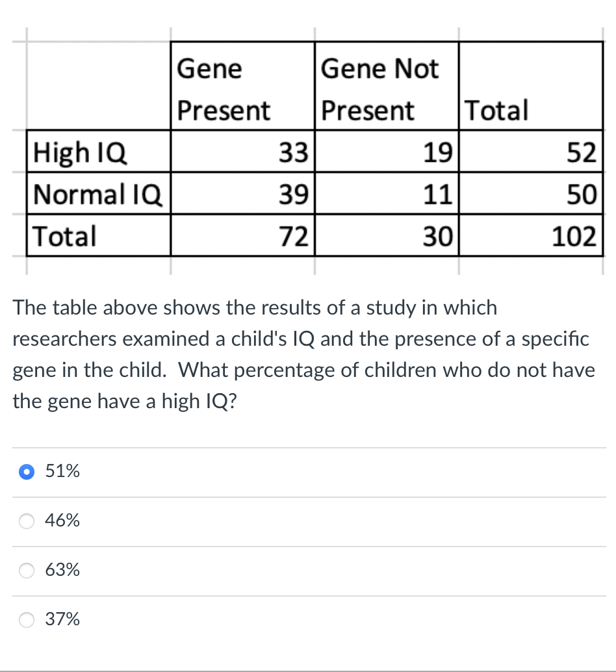This screenshot has width=616, height=672.
Task: Click the cell containing 102
Action: pyautogui.click(x=578, y=236)
